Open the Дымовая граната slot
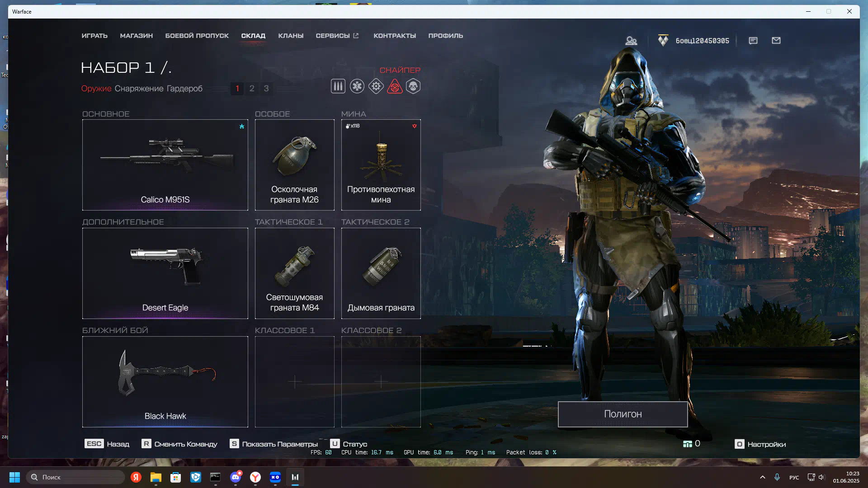The image size is (868, 488). click(381, 273)
